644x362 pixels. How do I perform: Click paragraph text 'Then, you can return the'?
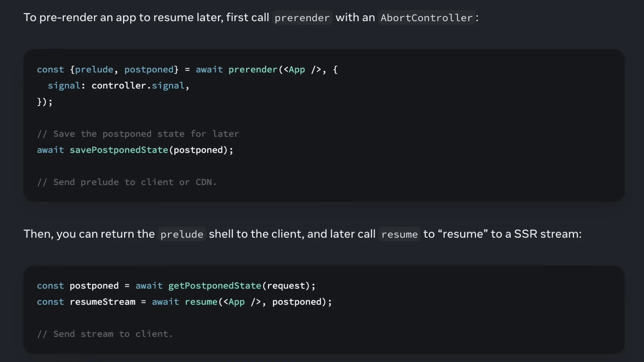(89, 234)
